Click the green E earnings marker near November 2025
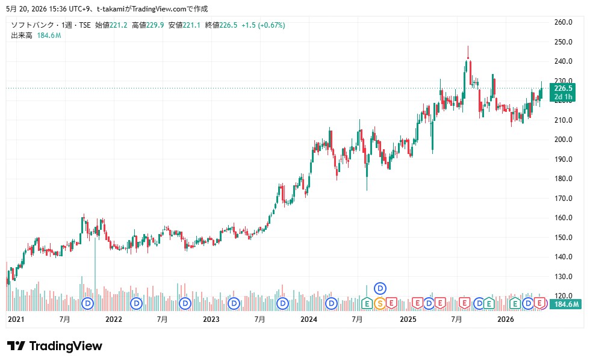The height and width of the screenshot is (364, 590). 489,303
